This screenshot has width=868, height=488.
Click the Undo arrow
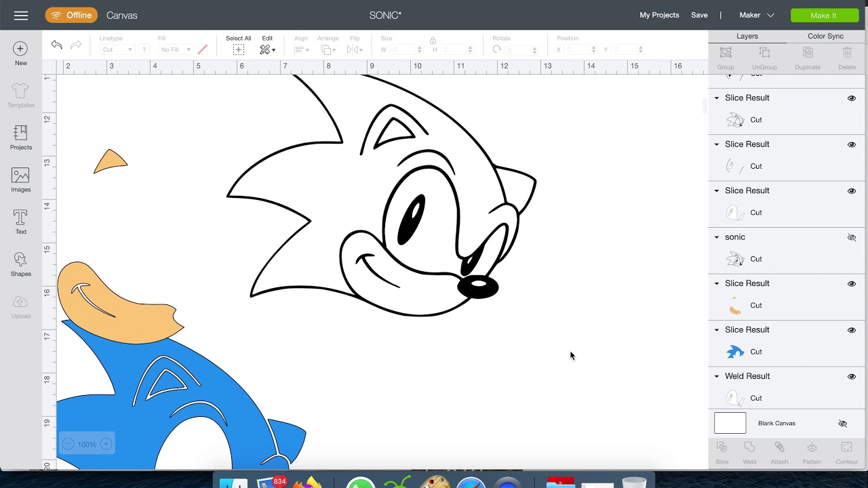[x=56, y=45]
